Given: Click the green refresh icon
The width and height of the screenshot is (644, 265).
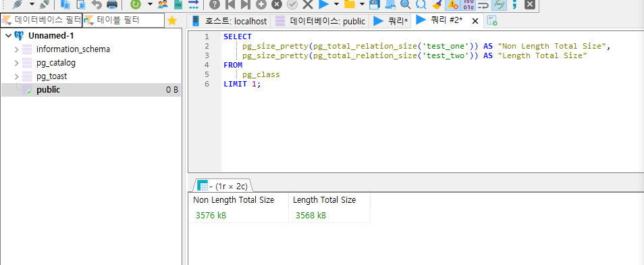Looking at the screenshot, I should click(x=136, y=5).
